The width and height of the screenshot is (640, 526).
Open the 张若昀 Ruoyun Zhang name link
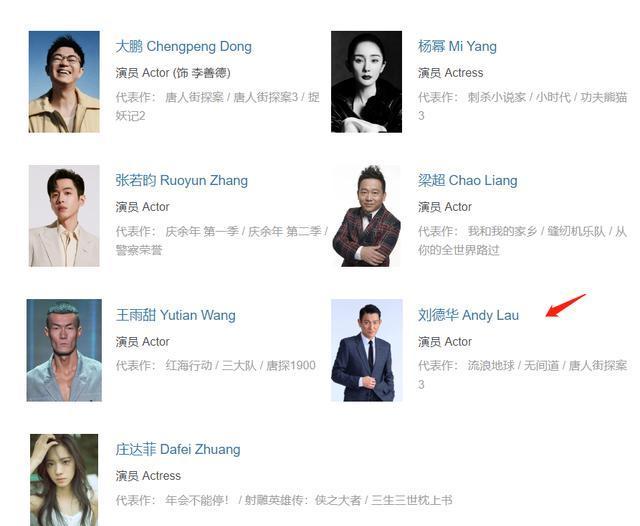(182, 180)
